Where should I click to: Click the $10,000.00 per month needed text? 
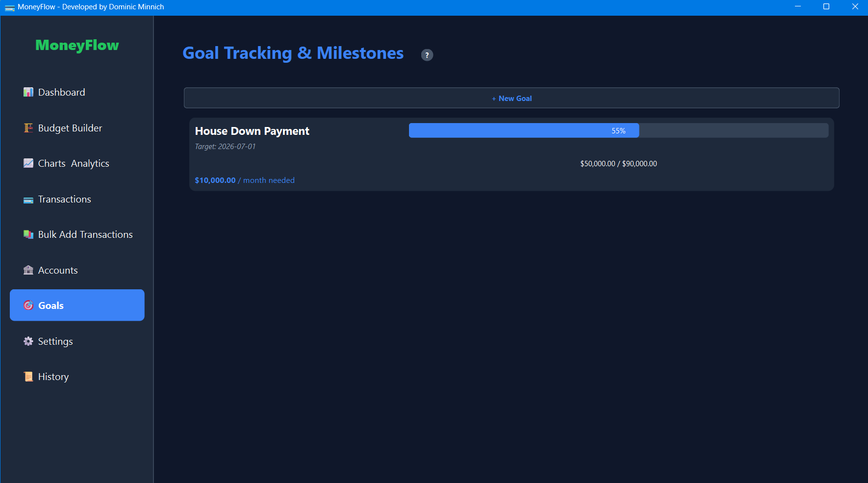point(244,180)
